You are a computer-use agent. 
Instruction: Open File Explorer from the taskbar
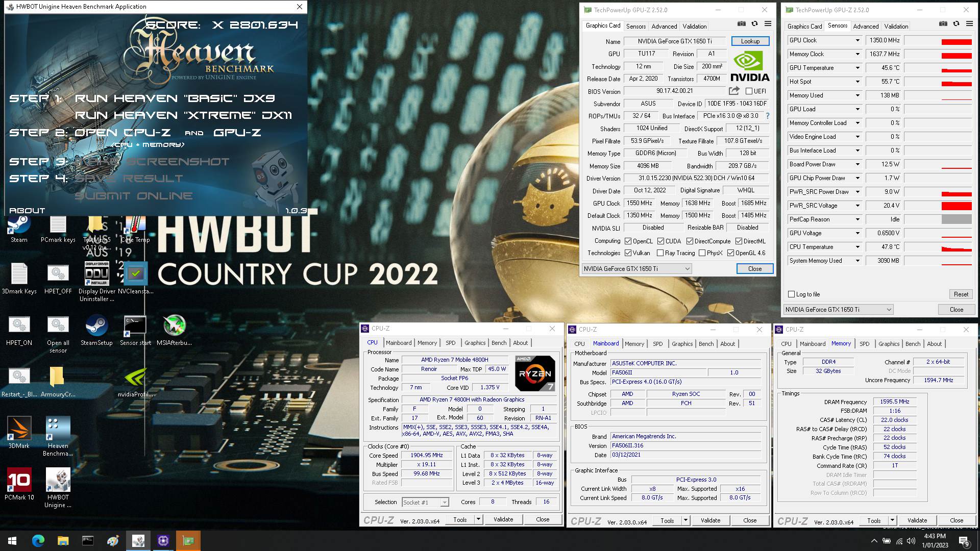pyautogui.click(x=63, y=540)
